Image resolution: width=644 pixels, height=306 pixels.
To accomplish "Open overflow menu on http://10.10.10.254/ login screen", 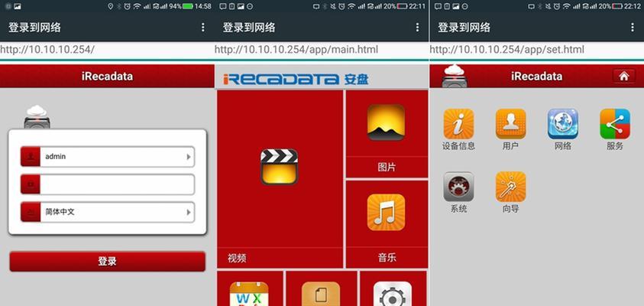I will point(203,28).
